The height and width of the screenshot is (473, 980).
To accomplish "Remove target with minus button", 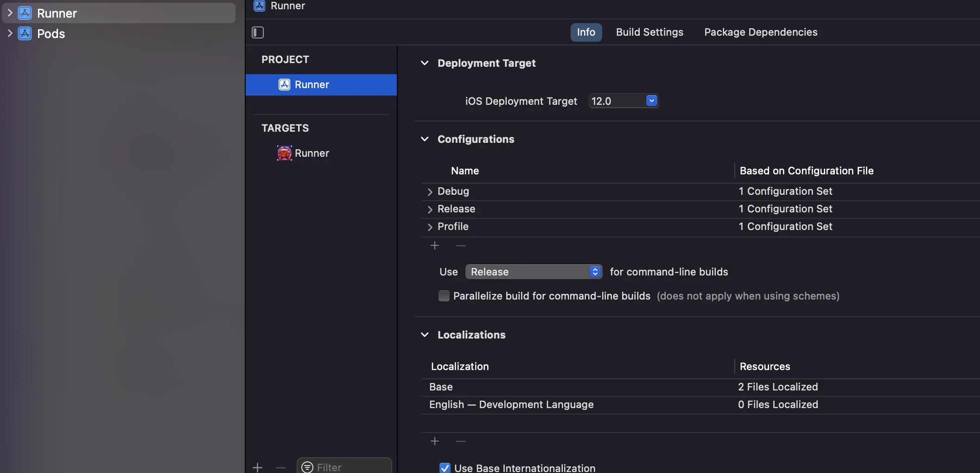I will click(280, 467).
